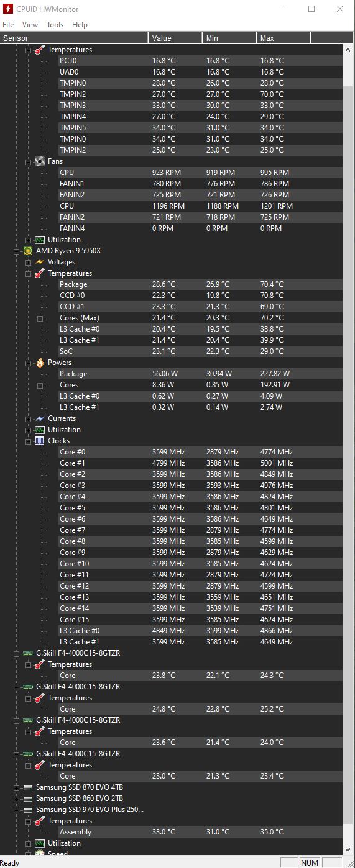Click thermometer icon above Core 23.0 °C row

pos(40,765)
